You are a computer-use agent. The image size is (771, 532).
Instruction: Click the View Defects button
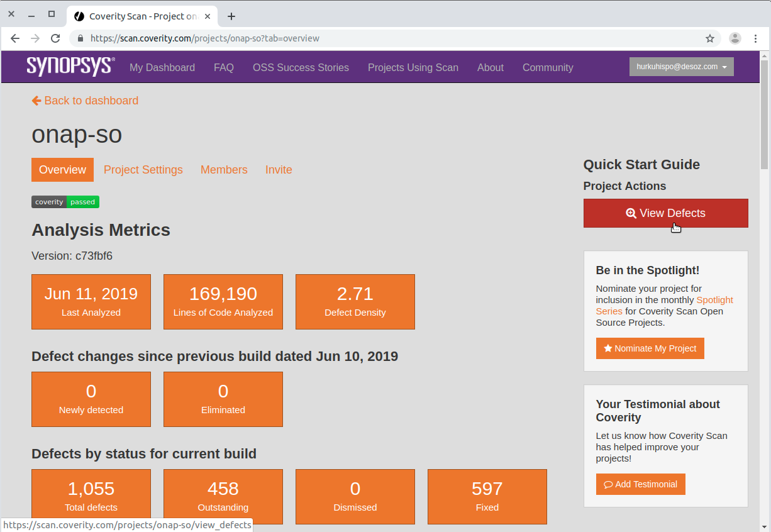(x=666, y=213)
